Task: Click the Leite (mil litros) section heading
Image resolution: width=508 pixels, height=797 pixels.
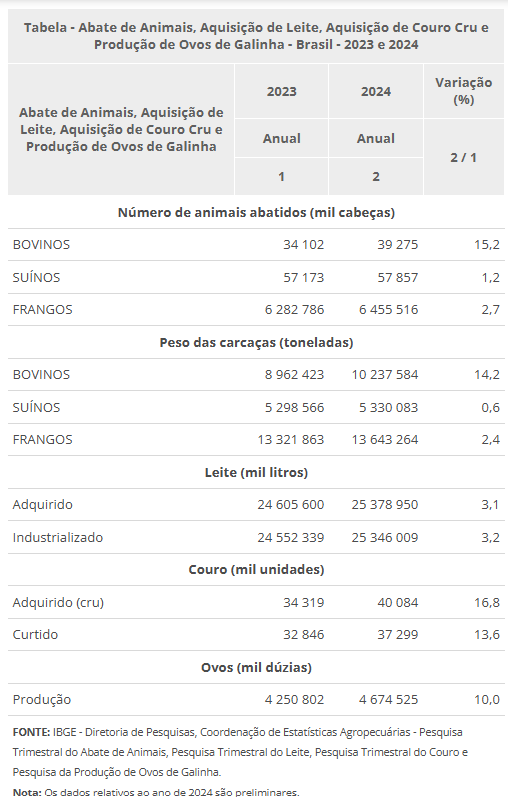Action: [256, 473]
